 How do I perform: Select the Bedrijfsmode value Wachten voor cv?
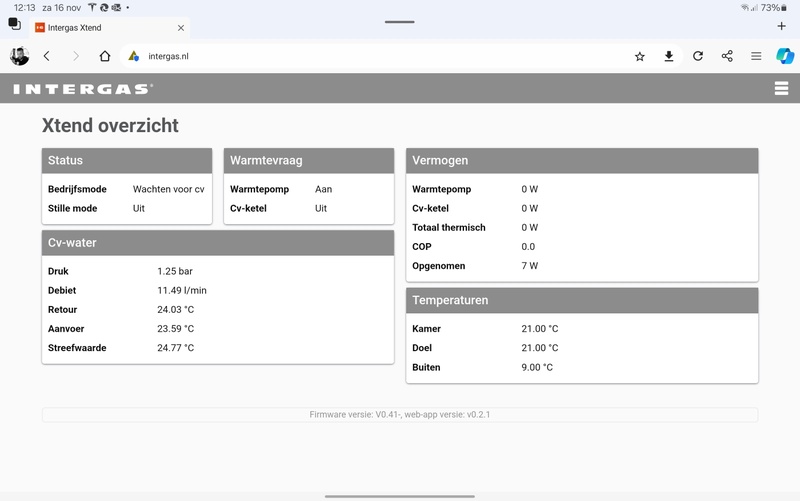click(x=168, y=189)
